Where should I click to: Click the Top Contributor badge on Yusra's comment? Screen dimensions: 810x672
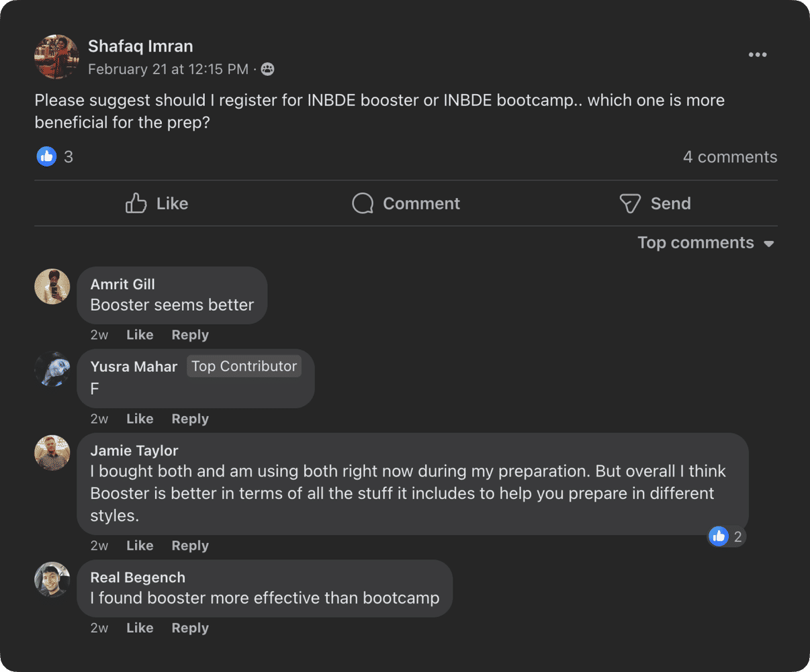pos(244,366)
